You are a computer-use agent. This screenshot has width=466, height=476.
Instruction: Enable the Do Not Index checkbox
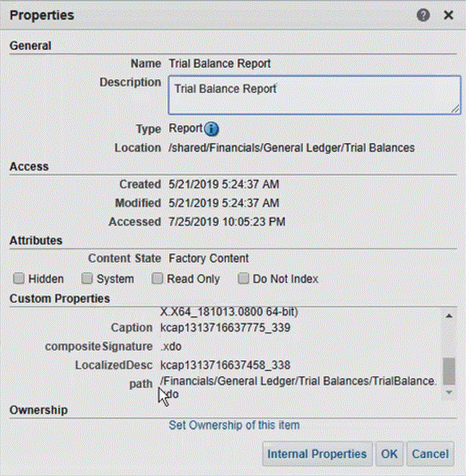(243, 279)
